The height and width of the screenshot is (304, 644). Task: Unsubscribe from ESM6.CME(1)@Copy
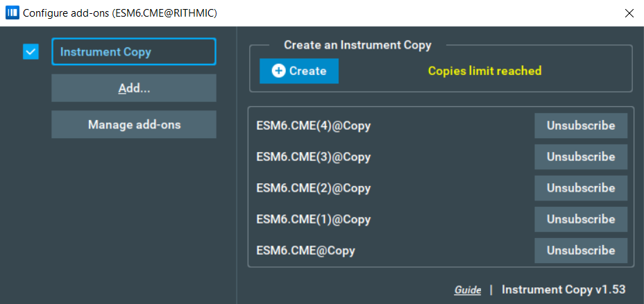pyautogui.click(x=581, y=219)
